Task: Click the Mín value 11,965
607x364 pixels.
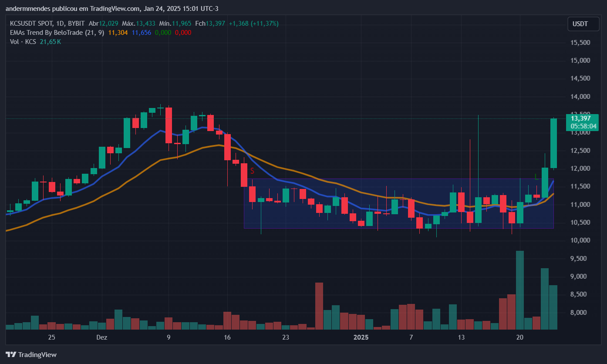Action: point(181,24)
